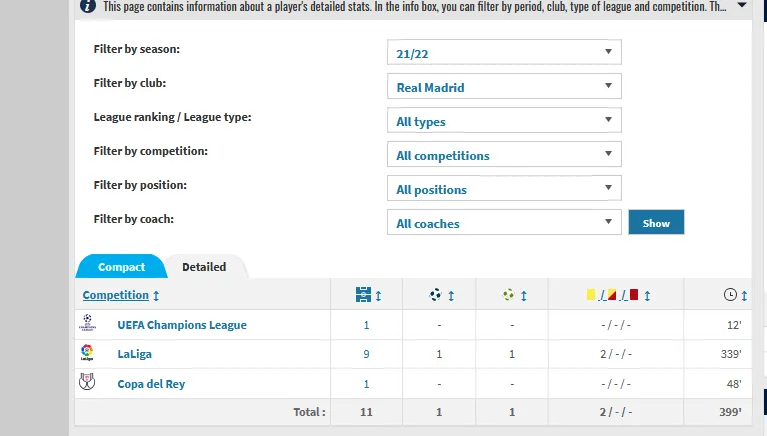Collapse the info box arrow at top right
Screen dimensions: 767x436
pyautogui.click(x=742, y=5)
